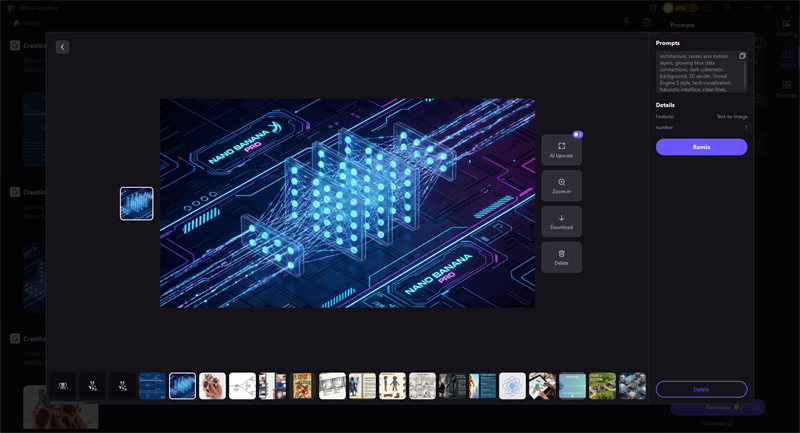Open the storyboard sketch thumbnail
The width and height of the screenshot is (800, 433).
pyautogui.click(x=332, y=386)
